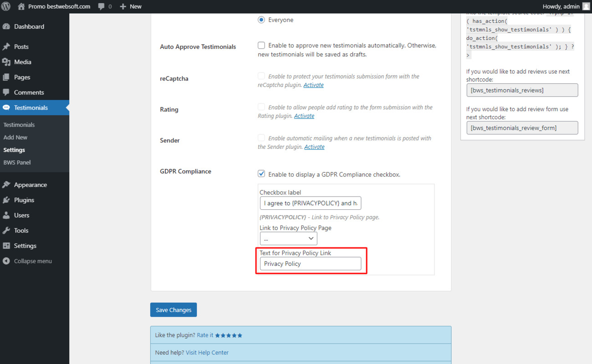Click the Pages icon in sidebar
592x364 pixels.
[6, 77]
